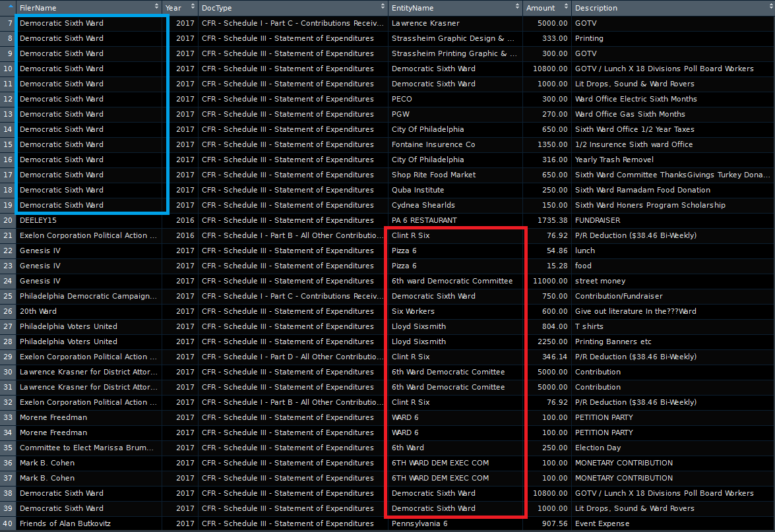The height and width of the screenshot is (532, 775).
Task: Click the 11000.00 amount cell
Action: click(549, 281)
